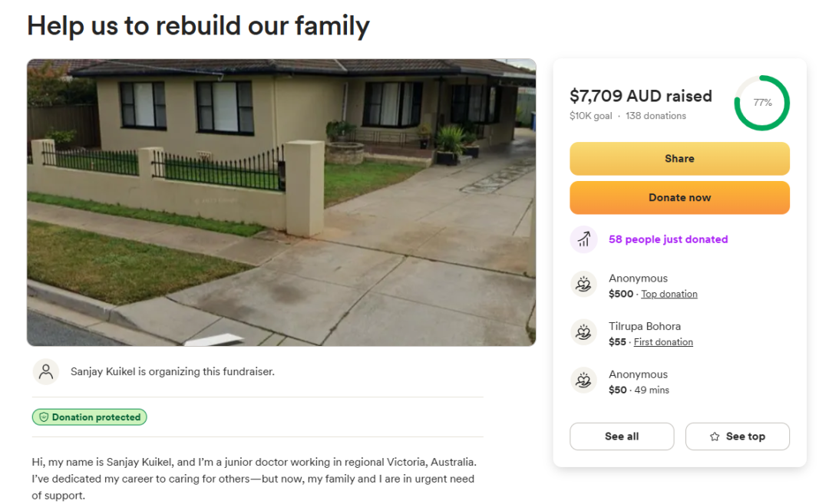Screen dimensions: 829x504
Task: Click the shield icon in Donation protected badge
Action: point(44,417)
